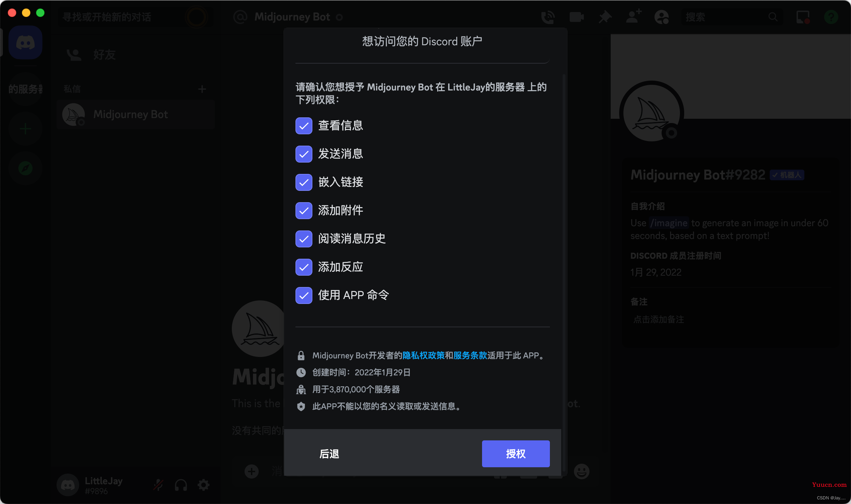851x504 pixels.
Task: Click the 1月 29, 2022 registration date
Action: click(x=656, y=272)
